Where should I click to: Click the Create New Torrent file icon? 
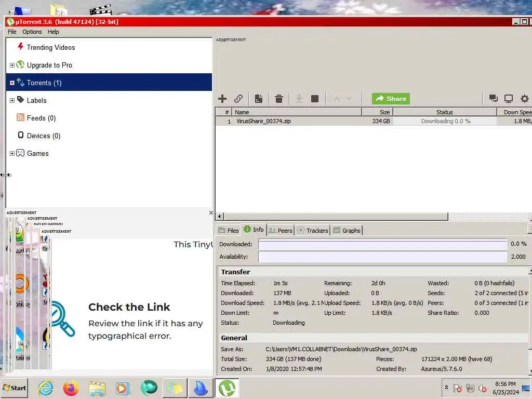pyautogui.click(x=259, y=99)
